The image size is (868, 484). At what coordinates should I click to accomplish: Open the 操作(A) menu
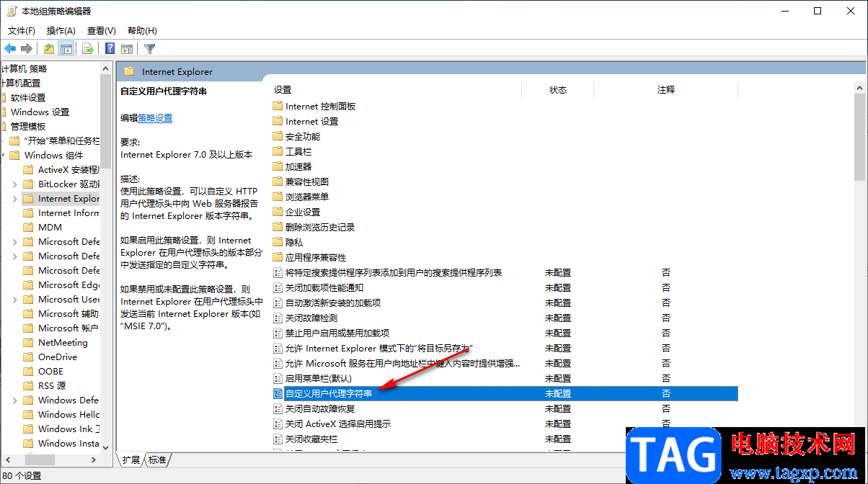[x=61, y=31]
